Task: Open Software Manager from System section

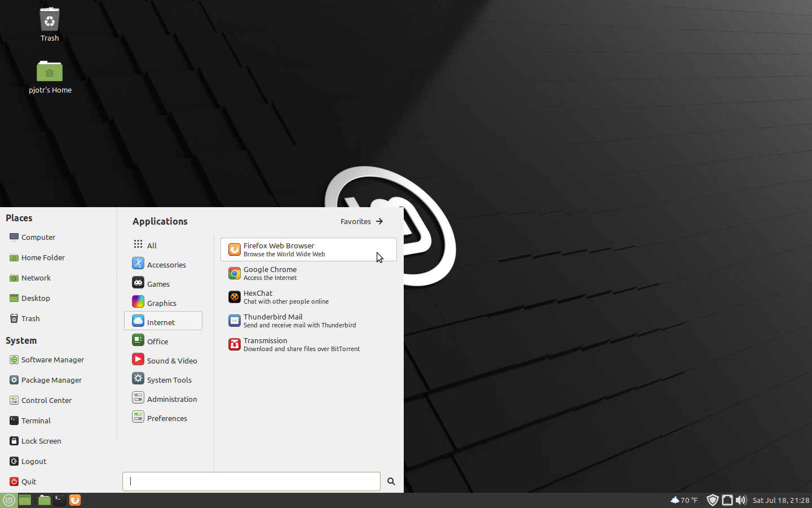Action: [x=52, y=360]
